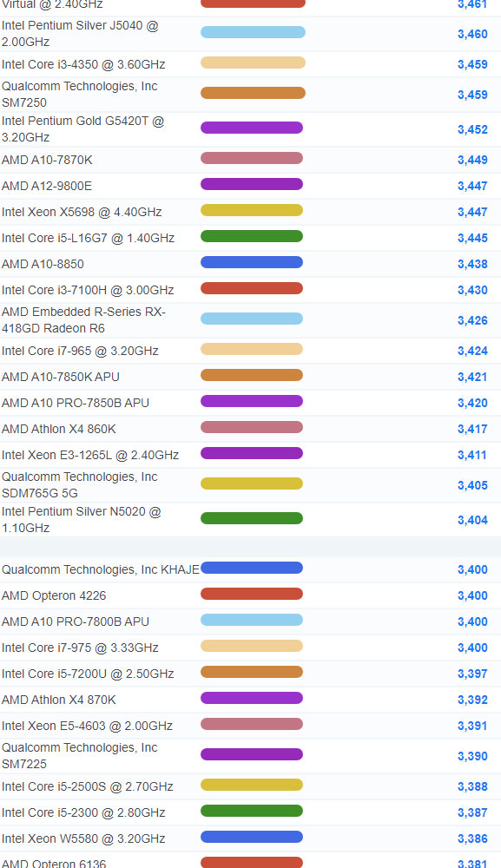Image resolution: width=501 pixels, height=868 pixels.
Task: Click the orange bar for Core i5-7200U
Action: click(252, 672)
